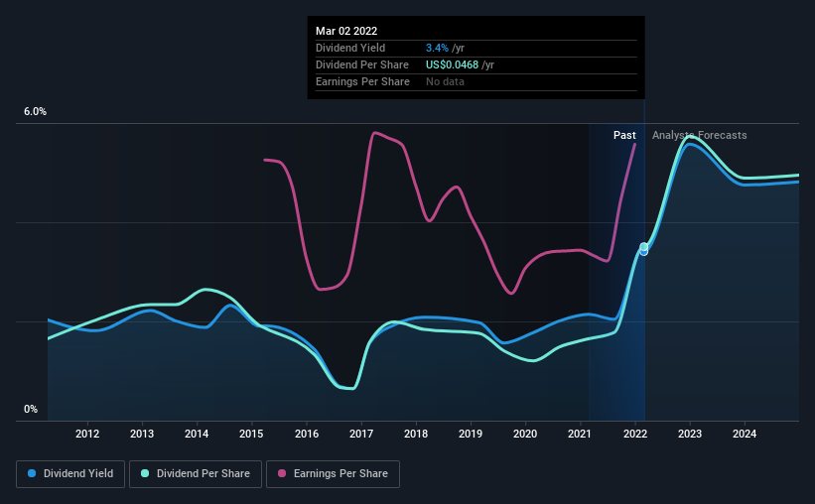Click the US$0.0468 dividend per share value
The height and width of the screenshot is (504, 815).
click(453, 64)
